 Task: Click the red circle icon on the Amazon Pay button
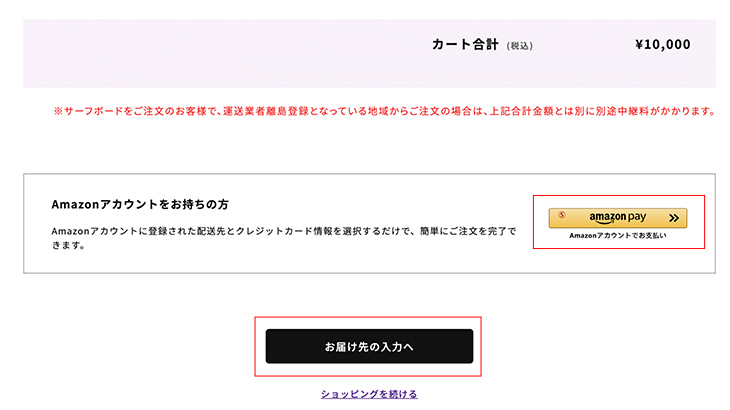point(562,213)
